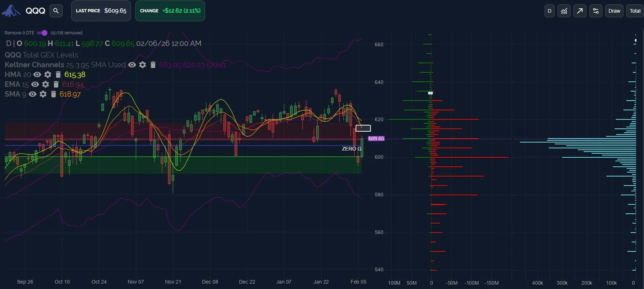Hide EMA 15 via eye icon
Viewport: 644px width, 289px height.
(35, 84)
